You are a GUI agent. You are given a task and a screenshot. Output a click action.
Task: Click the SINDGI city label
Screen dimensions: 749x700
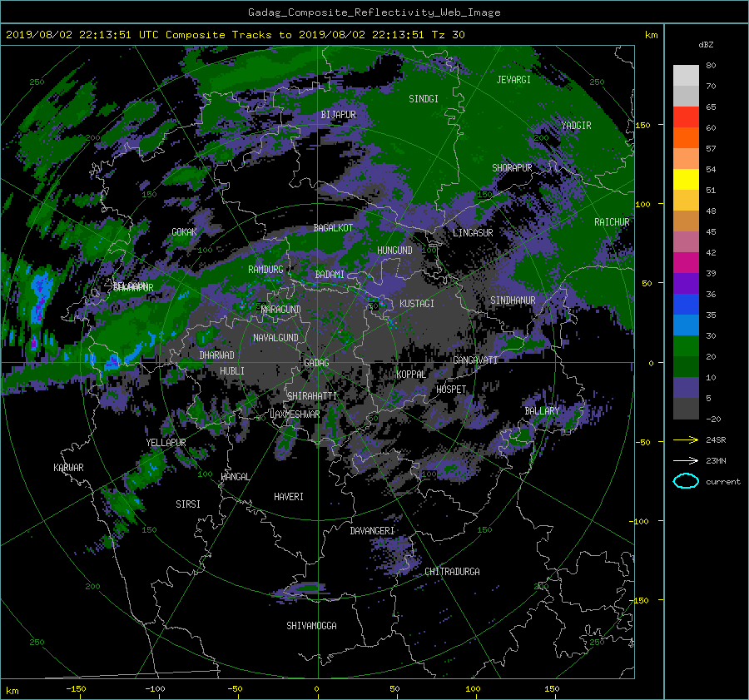pos(424,99)
